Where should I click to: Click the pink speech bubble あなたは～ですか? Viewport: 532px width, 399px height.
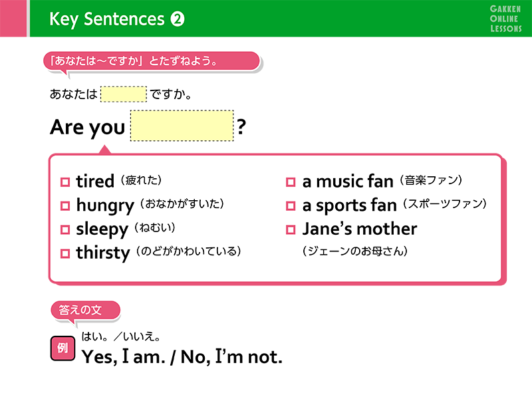pos(152,61)
